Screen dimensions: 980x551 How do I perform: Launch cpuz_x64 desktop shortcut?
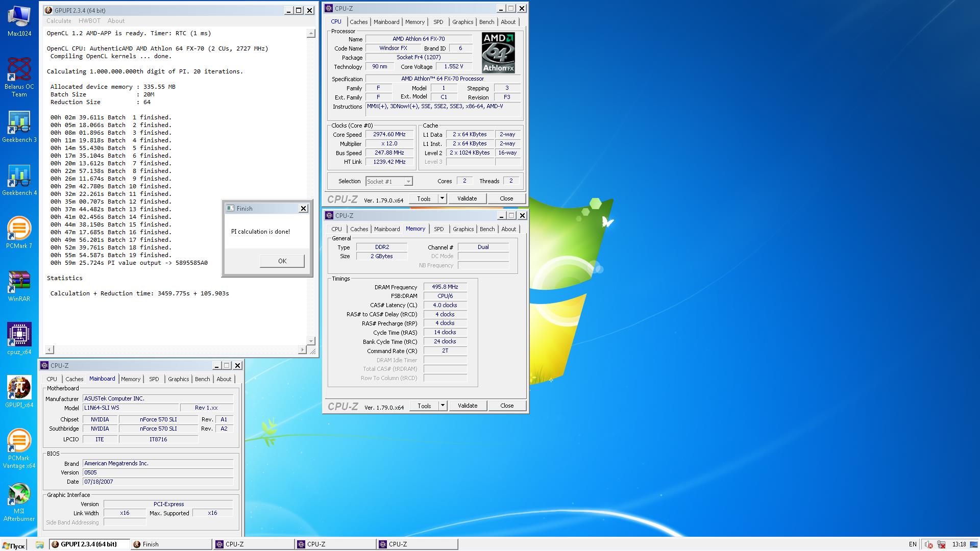19,339
